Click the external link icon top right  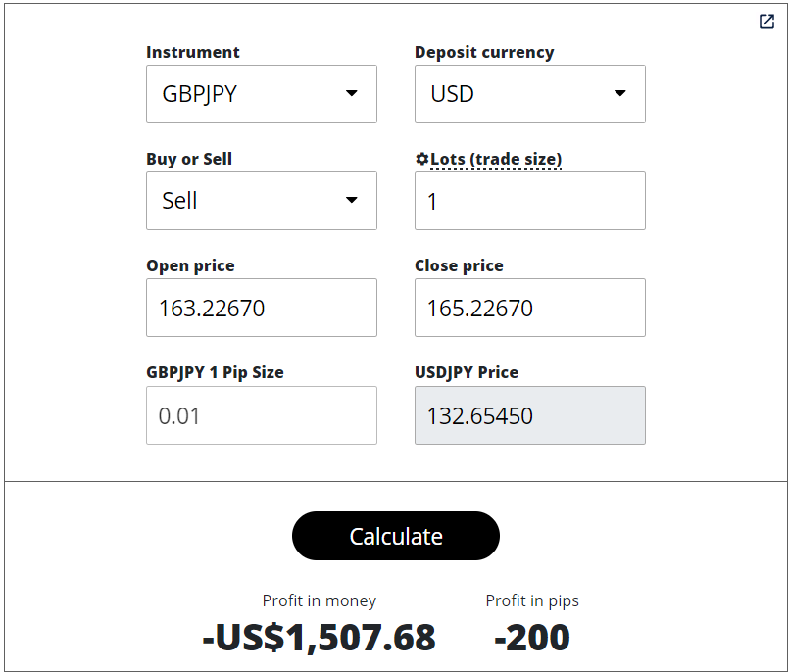coord(765,21)
